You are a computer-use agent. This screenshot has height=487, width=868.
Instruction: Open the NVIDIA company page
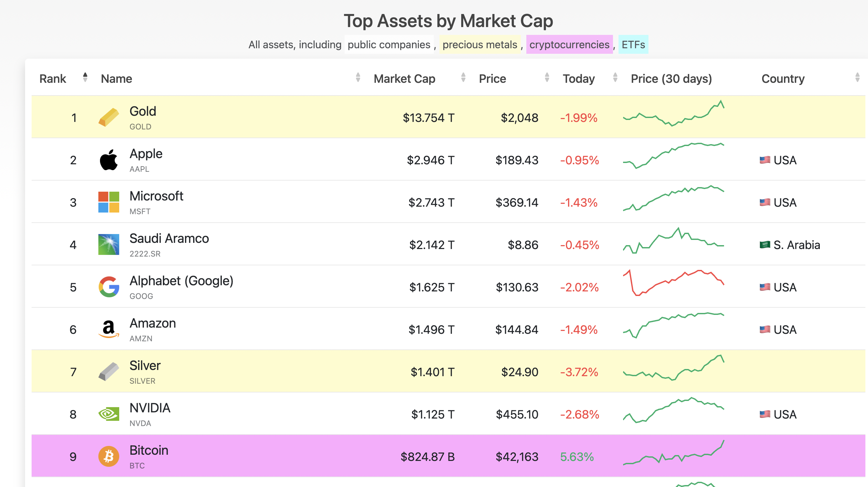[150, 408]
